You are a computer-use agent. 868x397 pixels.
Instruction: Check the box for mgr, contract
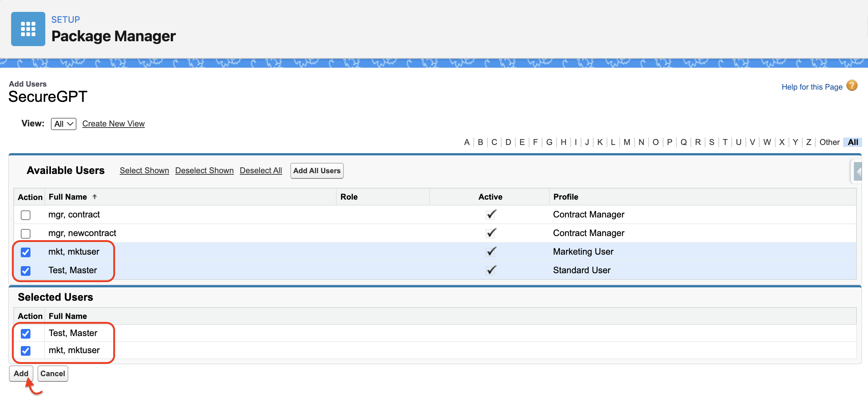pos(26,215)
